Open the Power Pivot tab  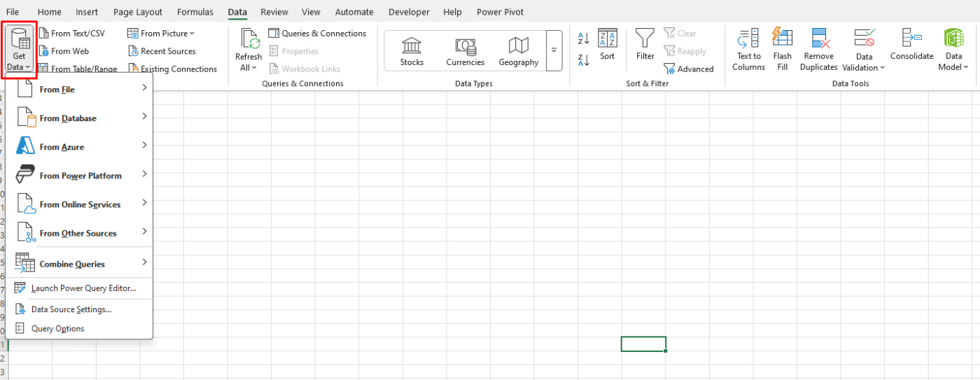point(500,12)
